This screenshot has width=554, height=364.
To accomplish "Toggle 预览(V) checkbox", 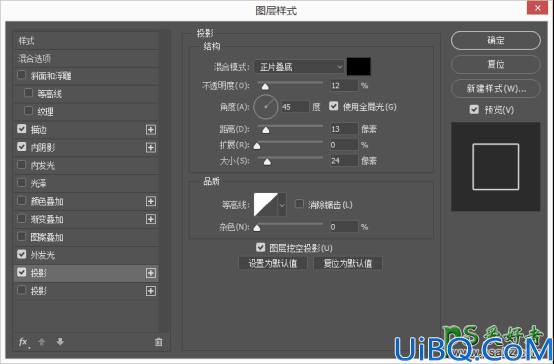I will (x=474, y=109).
